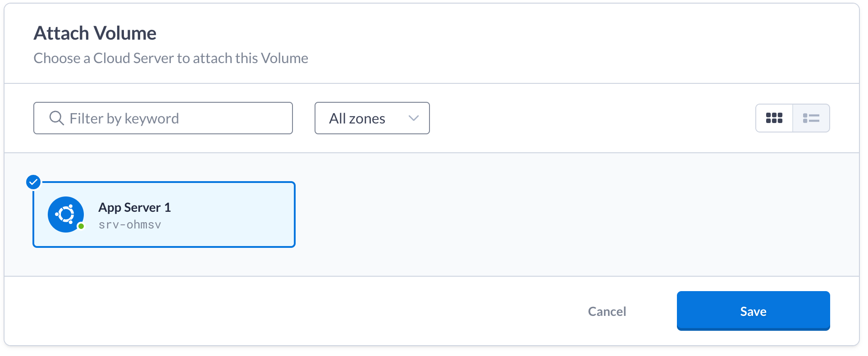The height and width of the screenshot is (356, 868).
Task: Click the App Server 1 name label
Action: coord(135,207)
